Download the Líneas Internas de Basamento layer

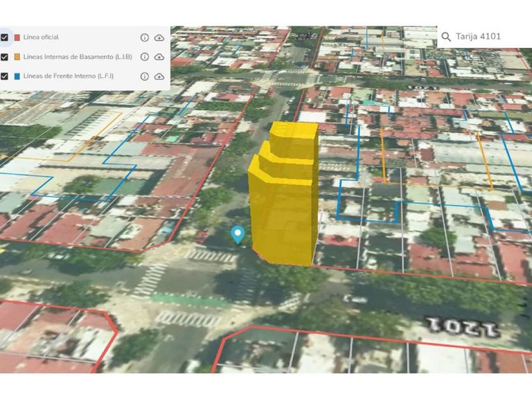(x=159, y=57)
